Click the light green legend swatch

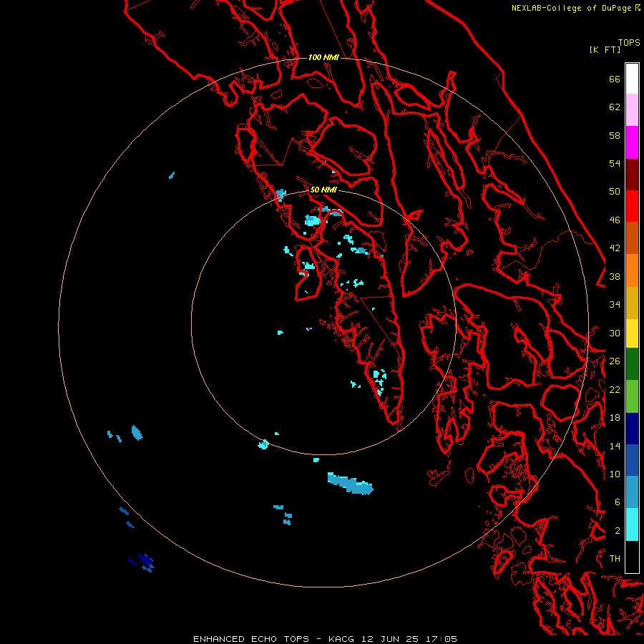click(632, 396)
